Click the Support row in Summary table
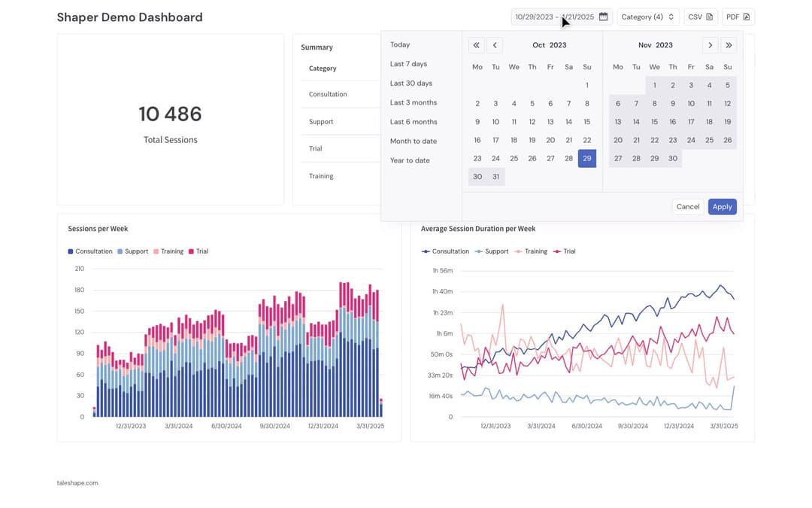 [341, 122]
